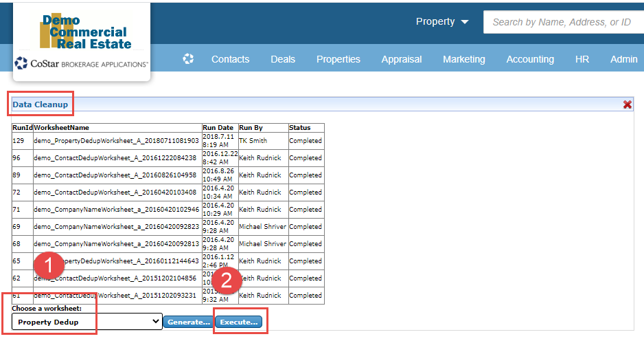The height and width of the screenshot is (352, 644).
Task: Click the Run Date column header
Action: [218, 128]
